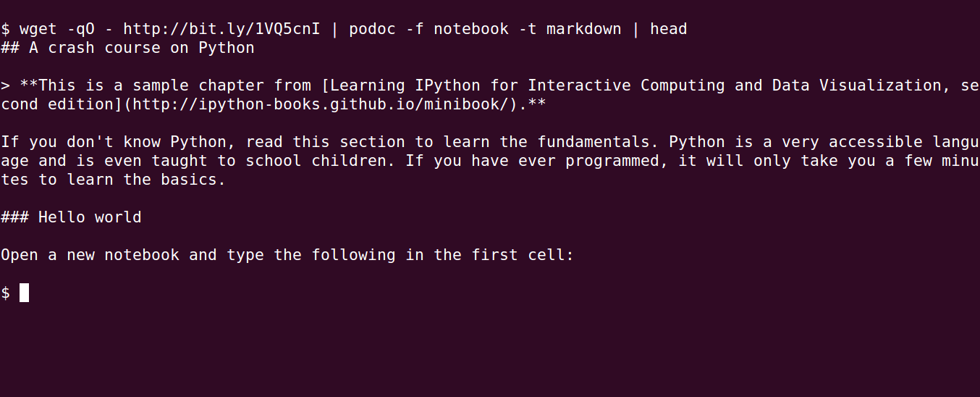Click the podoc command name
Image resolution: width=980 pixels, height=397 pixels.
coord(373,29)
